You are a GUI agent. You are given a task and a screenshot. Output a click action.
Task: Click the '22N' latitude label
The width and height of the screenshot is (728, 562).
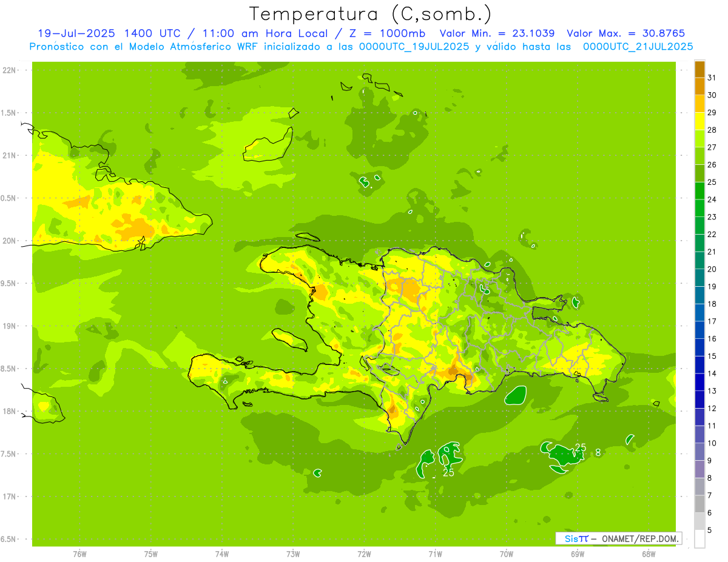pos(10,70)
